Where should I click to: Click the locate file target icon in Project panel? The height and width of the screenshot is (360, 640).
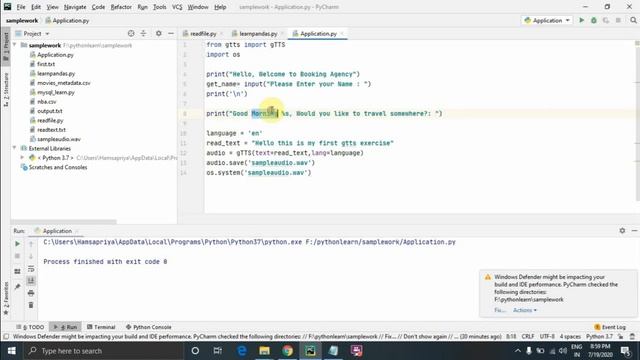click(x=131, y=33)
